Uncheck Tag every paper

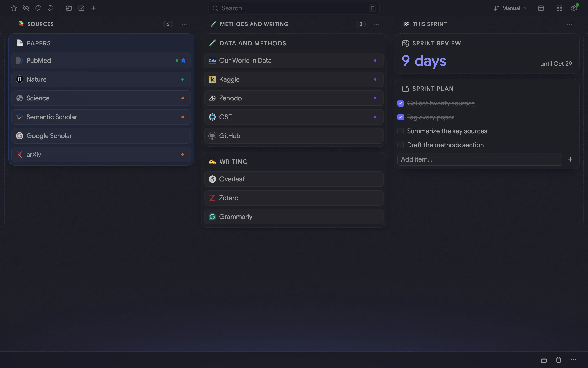400,117
